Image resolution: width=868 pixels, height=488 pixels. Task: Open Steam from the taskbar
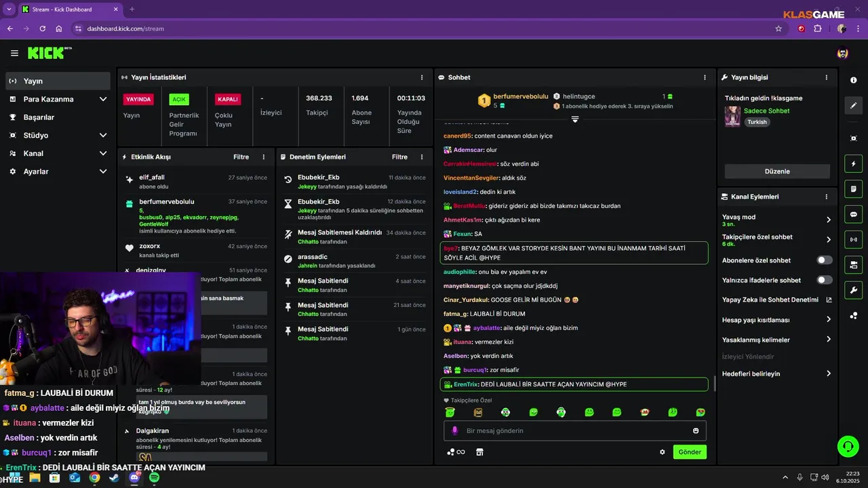(x=114, y=478)
